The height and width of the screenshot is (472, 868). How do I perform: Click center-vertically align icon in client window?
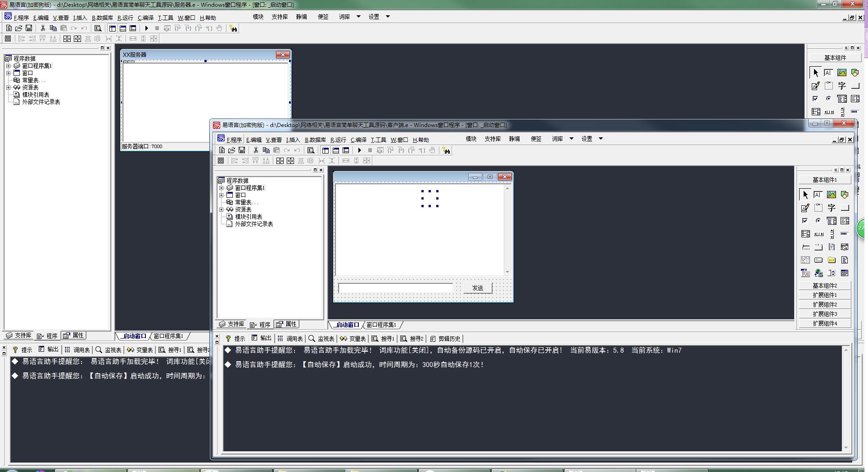[x=290, y=160]
